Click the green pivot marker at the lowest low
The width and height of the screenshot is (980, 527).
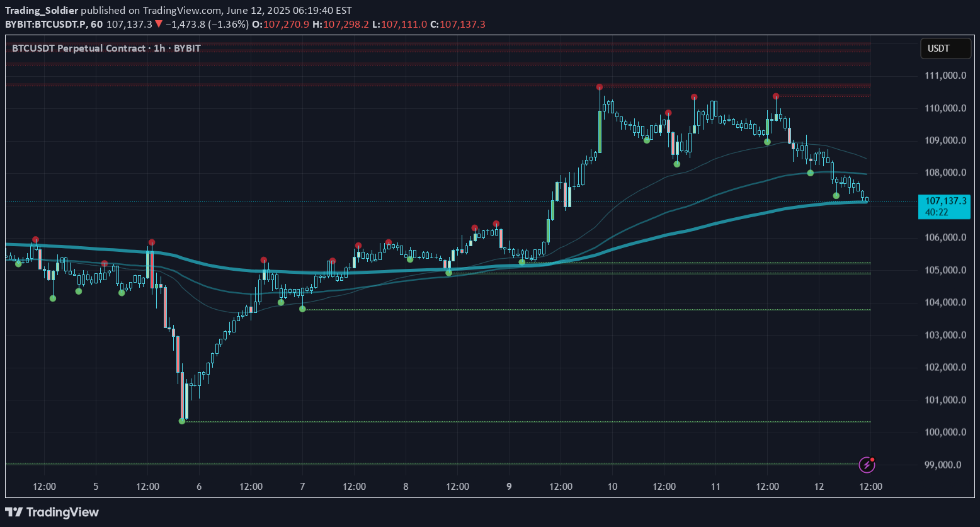click(182, 421)
